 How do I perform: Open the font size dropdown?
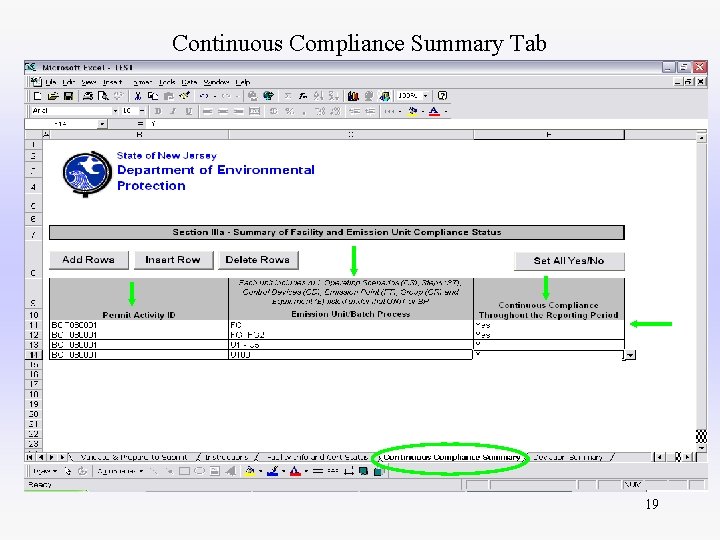[142, 111]
